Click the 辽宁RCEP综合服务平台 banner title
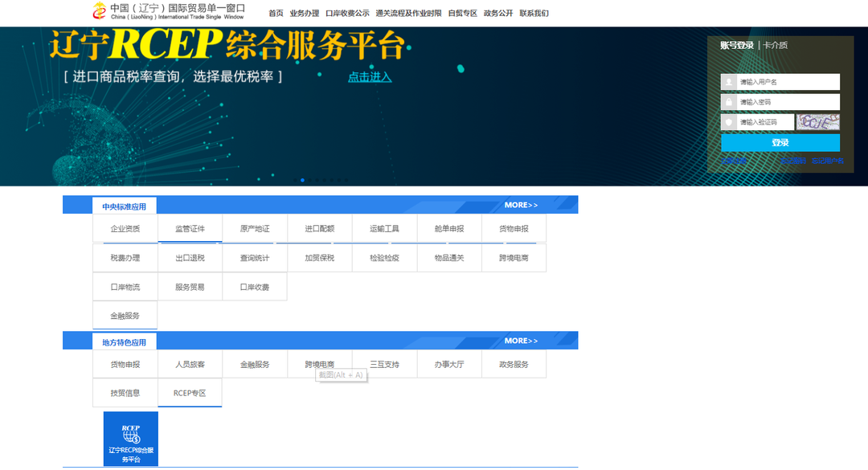The height and width of the screenshot is (470, 868). point(227,44)
